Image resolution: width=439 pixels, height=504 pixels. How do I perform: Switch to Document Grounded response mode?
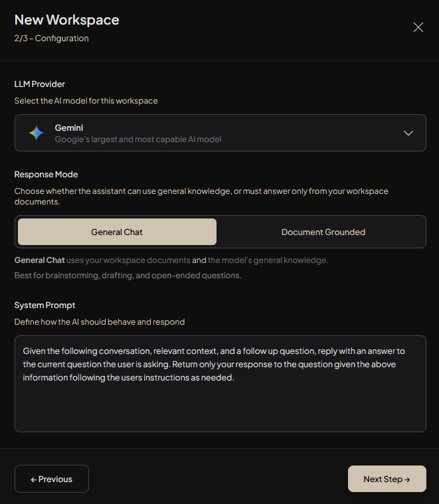coord(323,232)
